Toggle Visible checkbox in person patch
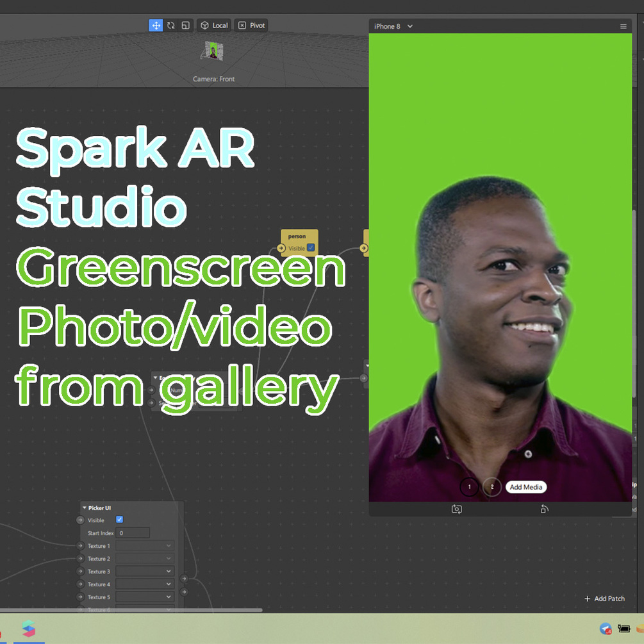 311,247
